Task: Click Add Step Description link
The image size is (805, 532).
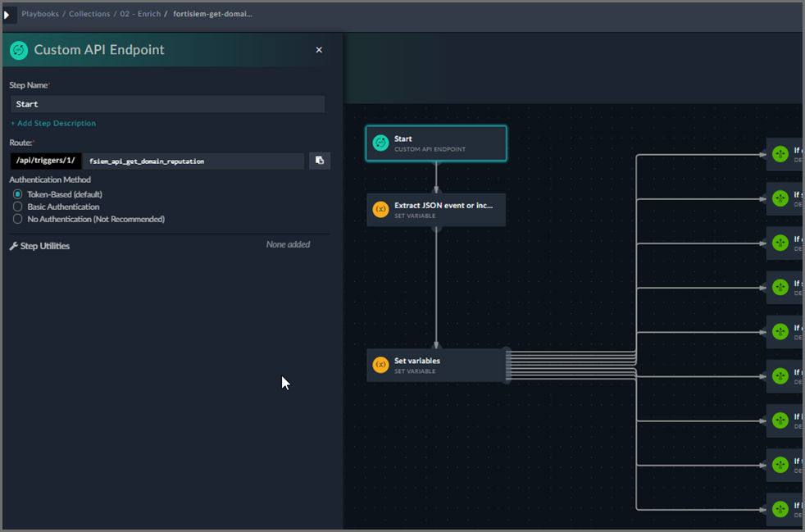Action: click(53, 123)
